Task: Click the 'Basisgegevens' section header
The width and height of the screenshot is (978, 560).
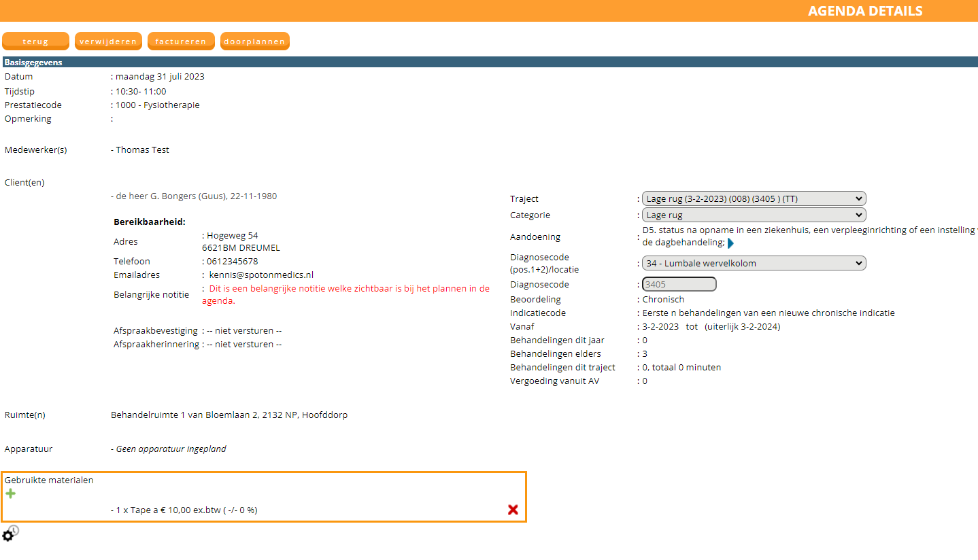Action: [34, 63]
